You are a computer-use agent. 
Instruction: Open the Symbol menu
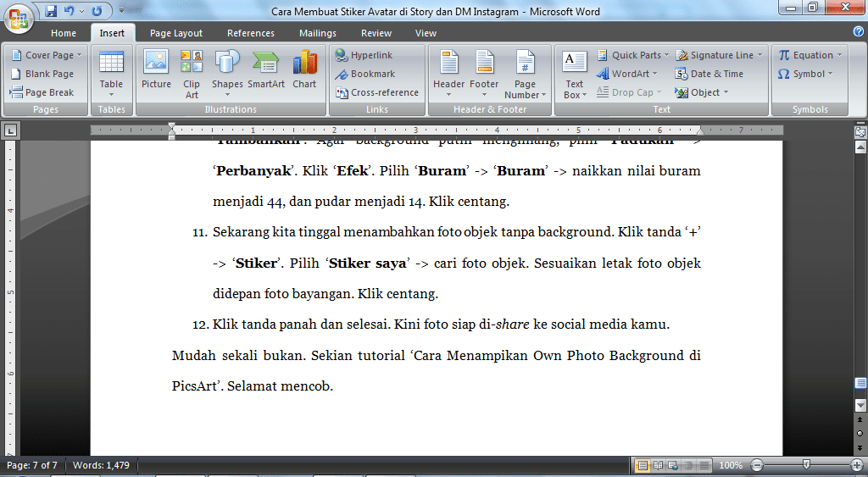pos(805,74)
